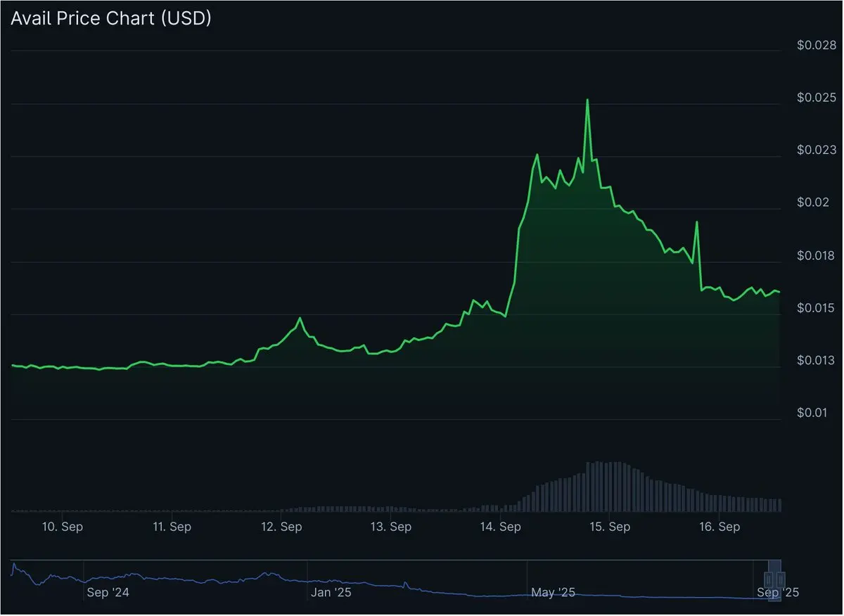Click the $0.028 price axis label
Viewport: 844px width, 616px height.
[x=817, y=46]
